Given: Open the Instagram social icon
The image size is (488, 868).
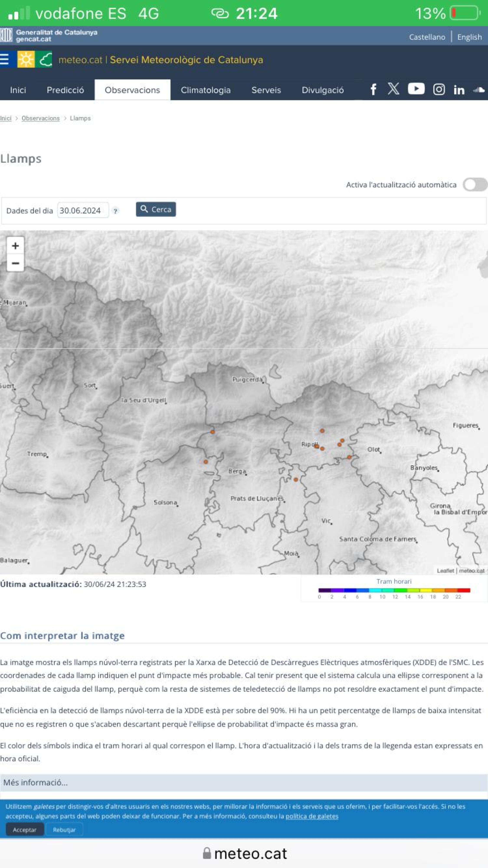Looking at the screenshot, I should pyautogui.click(x=439, y=90).
